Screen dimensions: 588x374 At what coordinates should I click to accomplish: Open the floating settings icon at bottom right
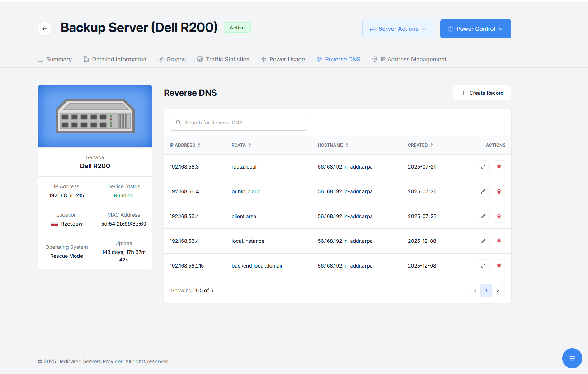coord(572,358)
